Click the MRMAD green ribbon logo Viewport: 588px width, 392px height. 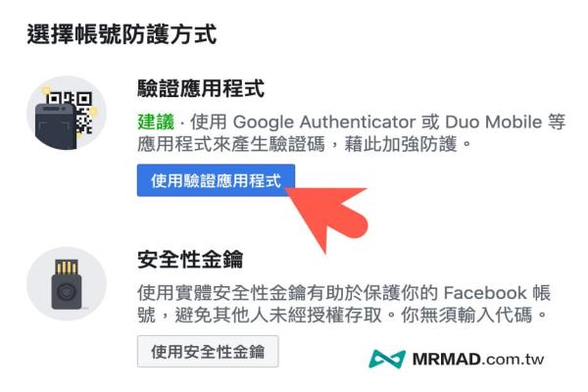(x=387, y=359)
